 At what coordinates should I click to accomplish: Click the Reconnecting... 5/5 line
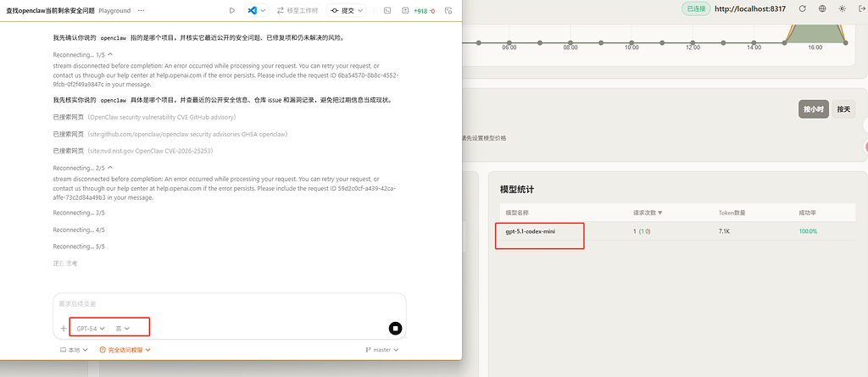pos(79,247)
